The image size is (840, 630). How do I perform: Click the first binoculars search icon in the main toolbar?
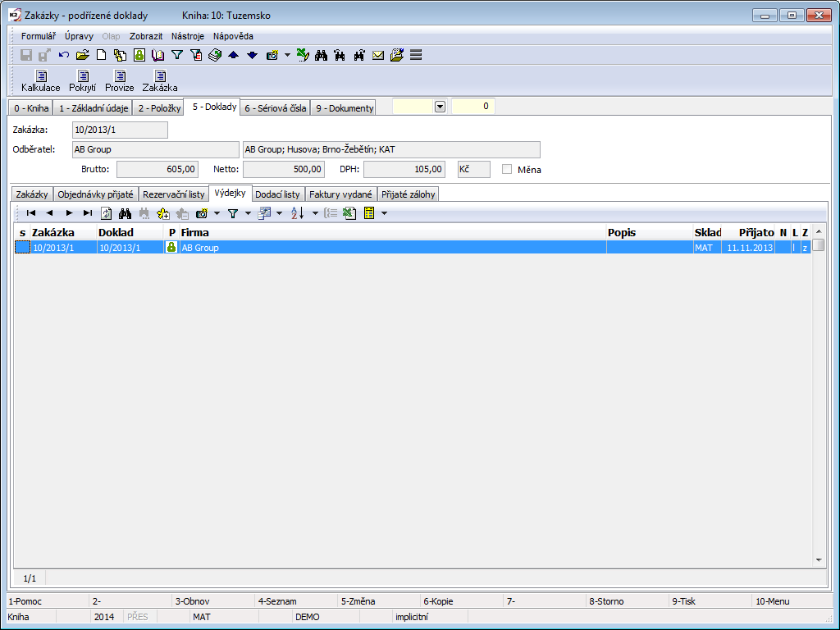(321, 55)
